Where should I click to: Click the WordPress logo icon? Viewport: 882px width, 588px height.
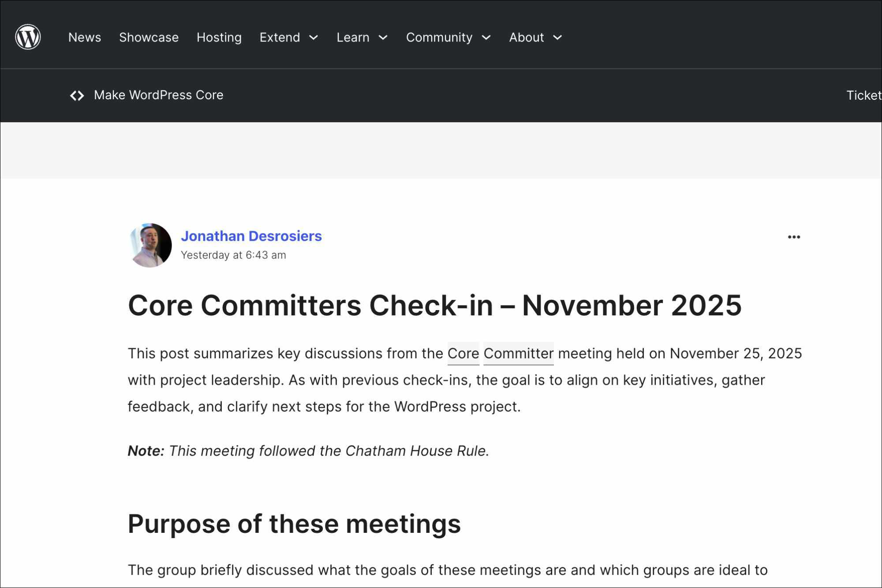click(x=27, y=37)
